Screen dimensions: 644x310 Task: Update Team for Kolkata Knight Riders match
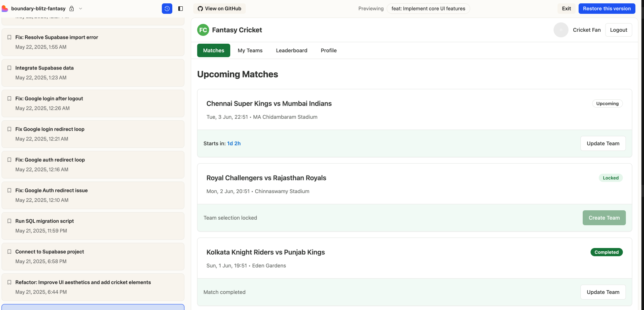[x=603, y=292]
